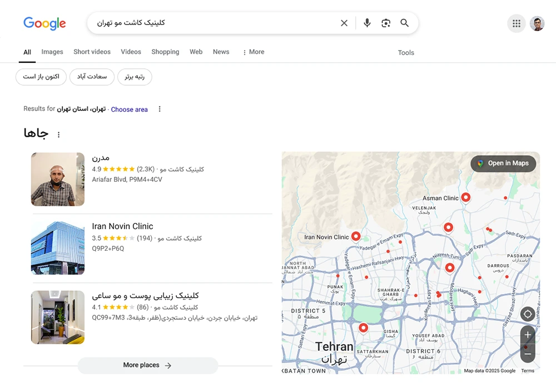Switch to Short videos tab
The height and width of the screenshot is (392, 556).
click(x=92, y=52)
